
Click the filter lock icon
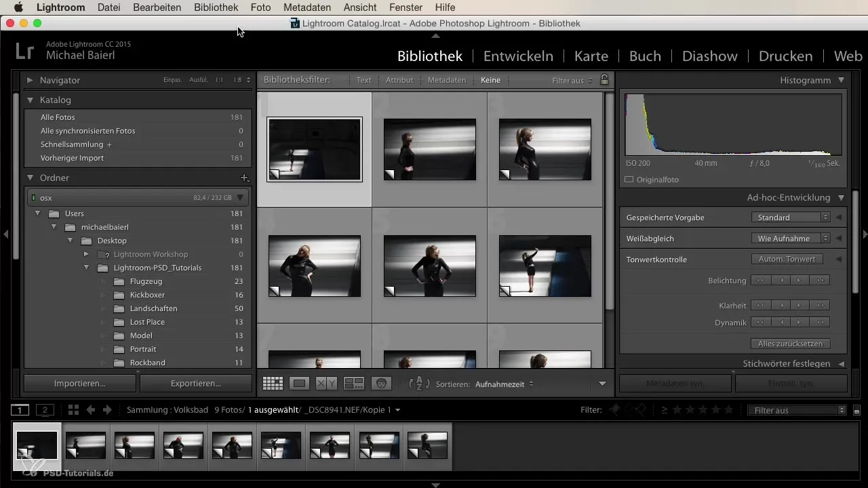click(x=604, y=80)
